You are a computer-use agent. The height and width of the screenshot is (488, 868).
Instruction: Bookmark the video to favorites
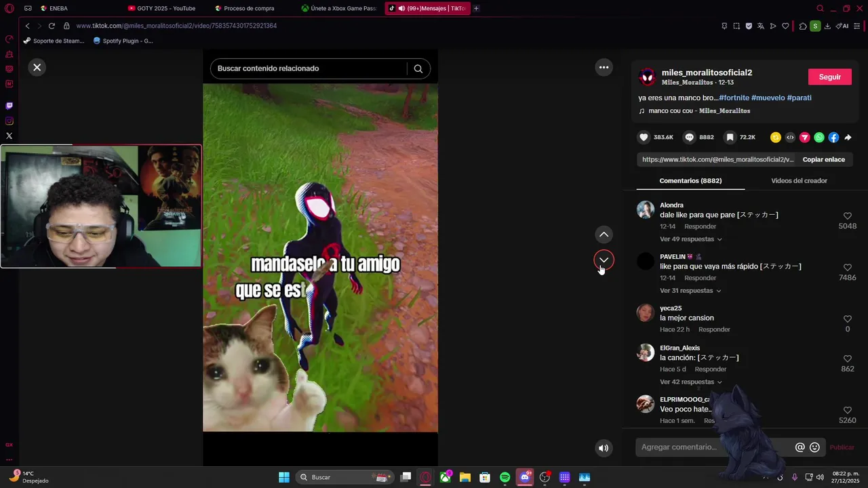tap(730, 137)
